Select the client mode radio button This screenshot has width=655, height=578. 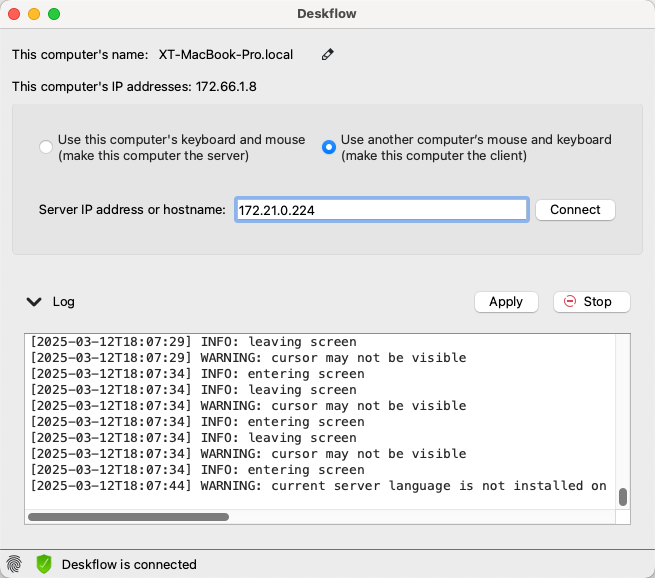[329, 147]
